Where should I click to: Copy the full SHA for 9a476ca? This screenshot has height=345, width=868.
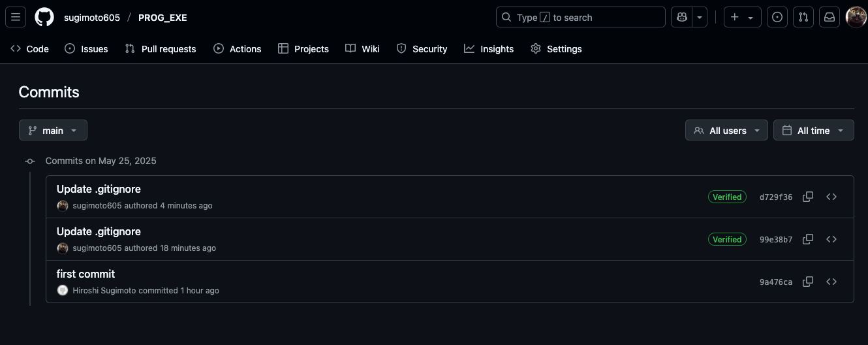coord(808,282)
